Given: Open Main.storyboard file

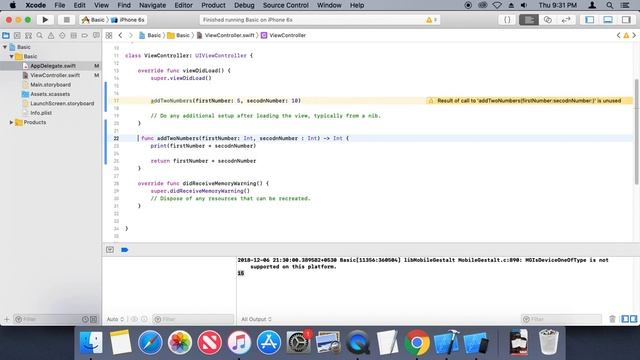Looking at the screenshot, I should [51, 84].
